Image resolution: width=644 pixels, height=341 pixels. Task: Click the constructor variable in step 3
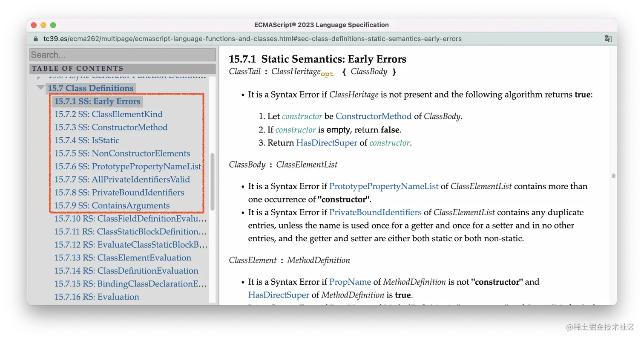point(389,143)
